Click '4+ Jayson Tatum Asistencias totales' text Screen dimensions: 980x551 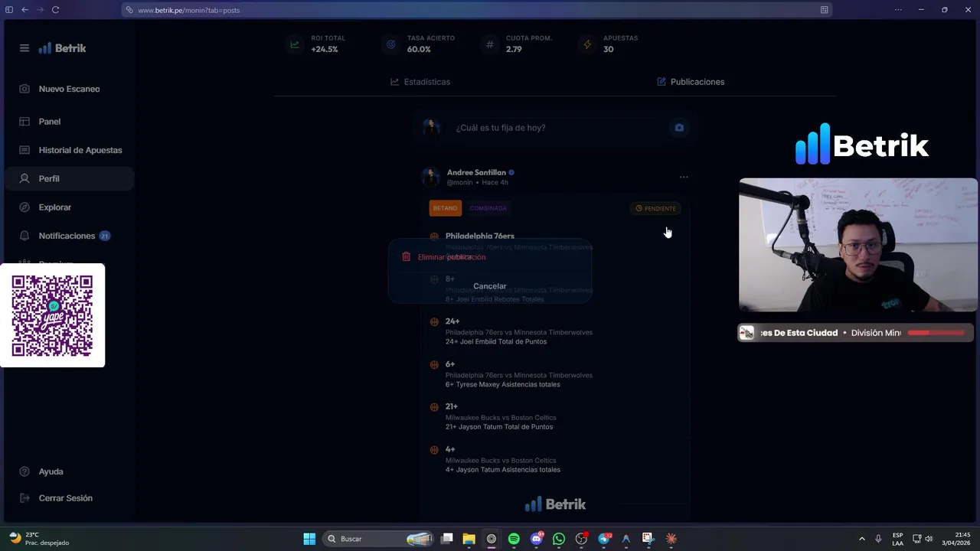click(x=503, y=469)
